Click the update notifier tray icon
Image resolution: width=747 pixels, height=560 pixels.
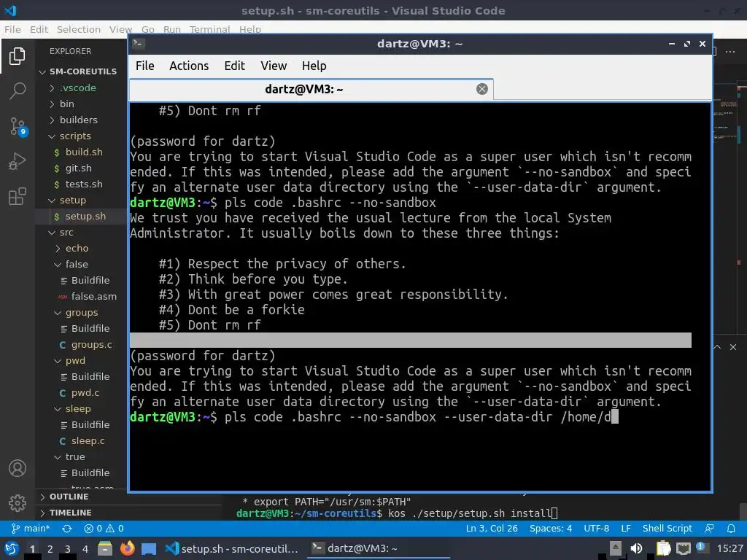tap(700, 548)
